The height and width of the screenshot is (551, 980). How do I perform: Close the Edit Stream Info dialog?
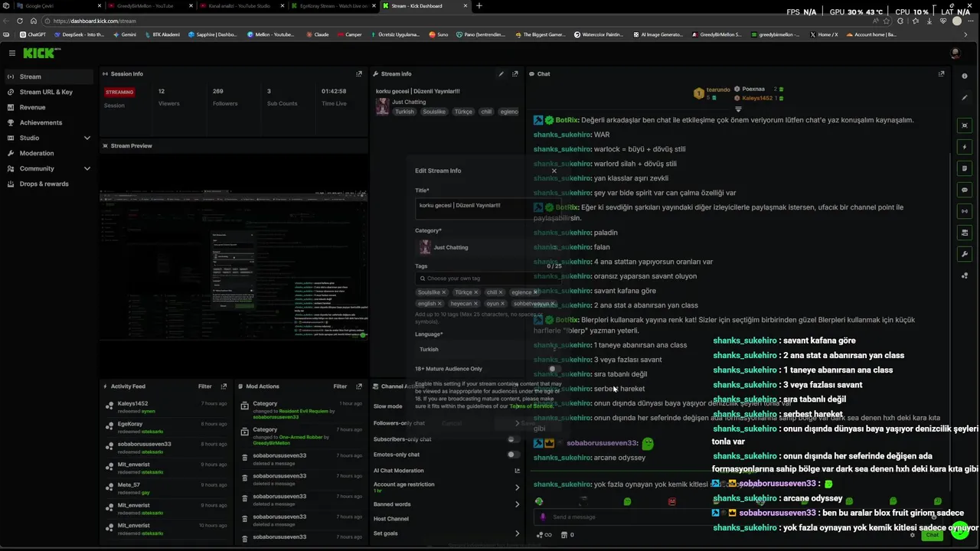point(554,171)
